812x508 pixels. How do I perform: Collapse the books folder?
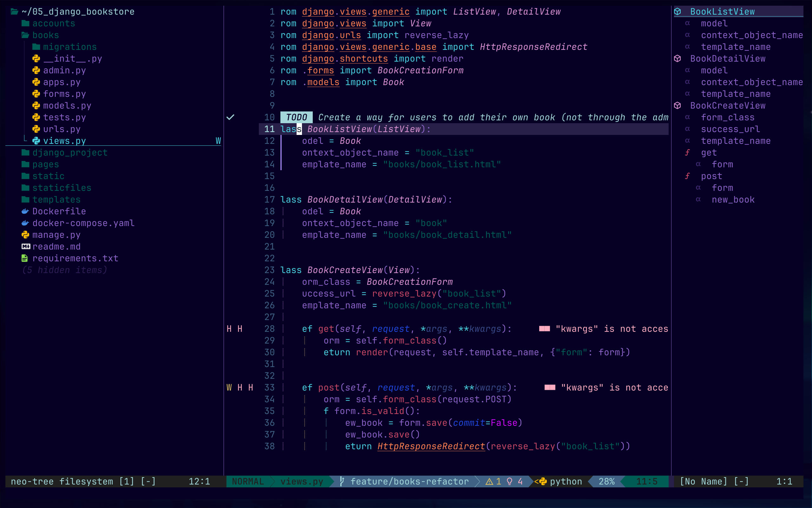pyautogui.click(x=25, y=35)
